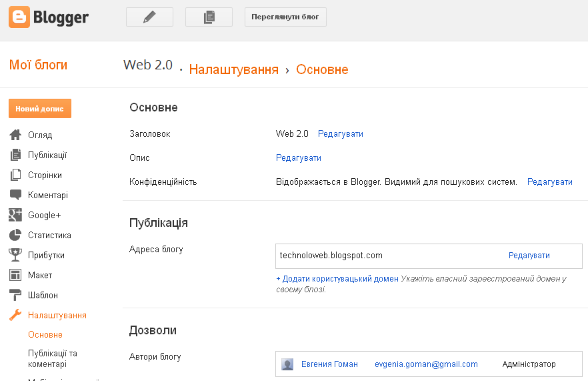Open Огляд in the sidebar
This screenshot has height=381, width=588.
(x=40, y=135)
